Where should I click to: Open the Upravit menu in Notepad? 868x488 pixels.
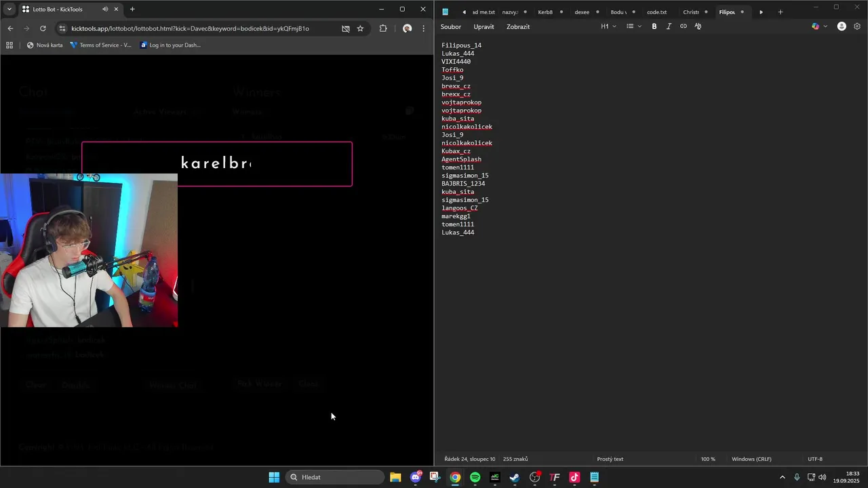(484, 26)
